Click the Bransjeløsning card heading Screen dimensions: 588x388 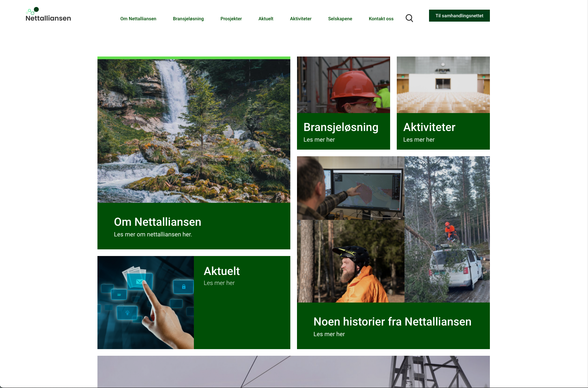pyautogui.click(x=341, y=127)
